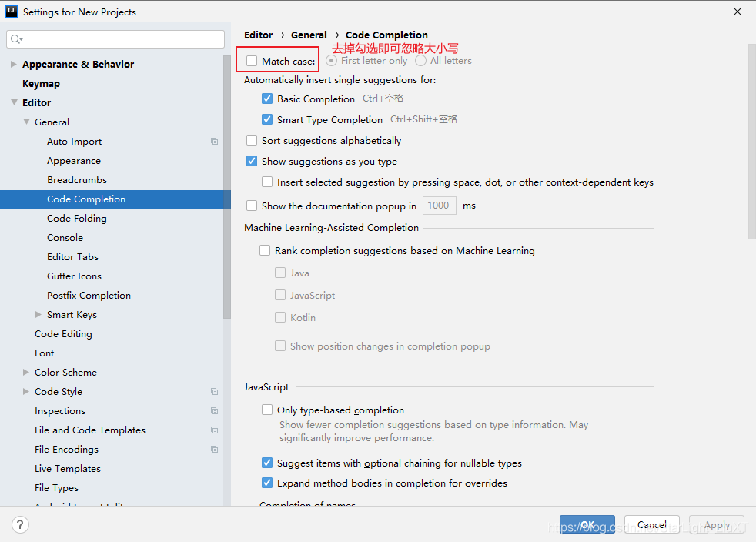Viewport: 756px width, 542px height.
Task: Toggle Show suggestions as you type
Action: click(252, 161)
